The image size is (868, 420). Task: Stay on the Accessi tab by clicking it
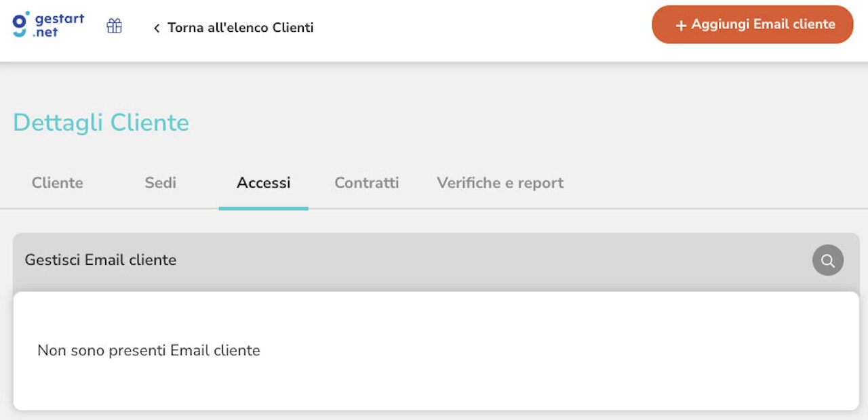click(x=264, y=182)
